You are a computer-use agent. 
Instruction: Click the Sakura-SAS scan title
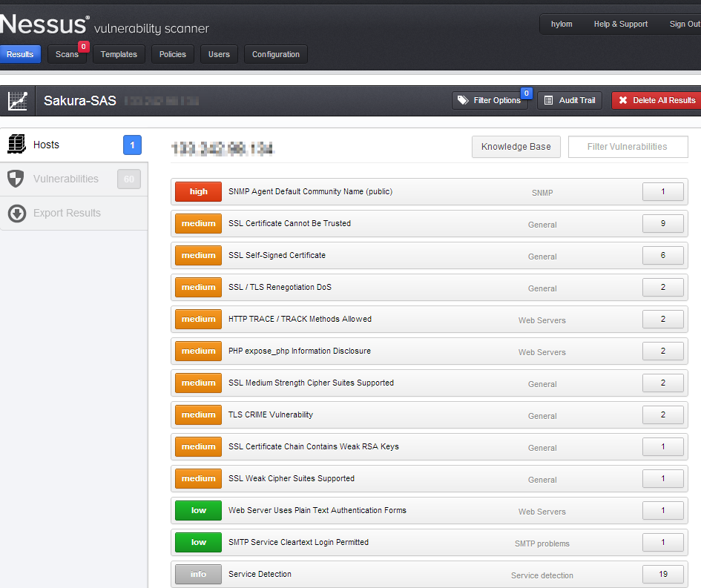[x=80, y=101]
